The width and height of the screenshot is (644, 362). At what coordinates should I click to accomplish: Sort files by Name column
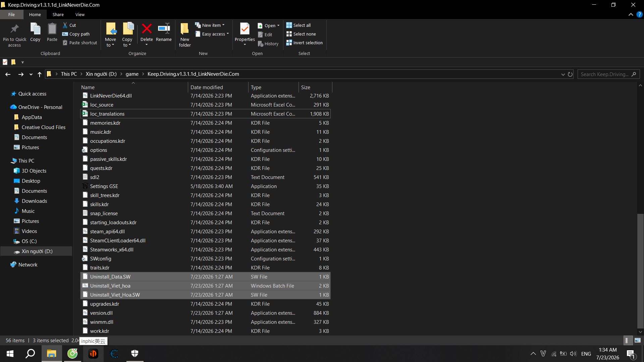(x=133, y=87)
